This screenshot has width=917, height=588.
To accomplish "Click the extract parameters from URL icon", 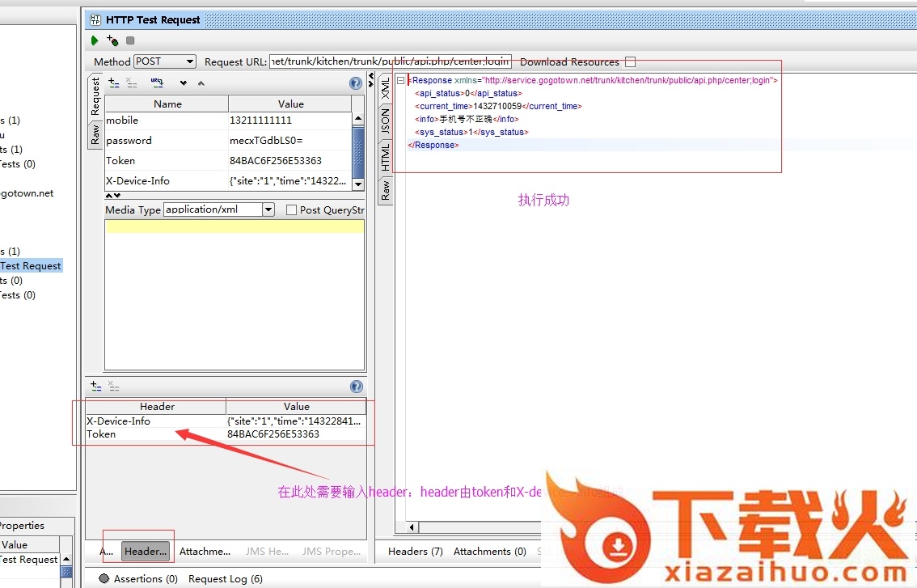I will [x=157, y=83].
